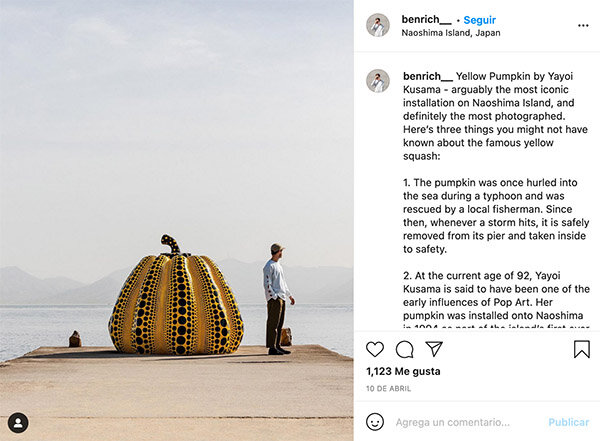Open the three-dot more options menu
This screenshot has width=600, height=441.
tap(583, 26)
